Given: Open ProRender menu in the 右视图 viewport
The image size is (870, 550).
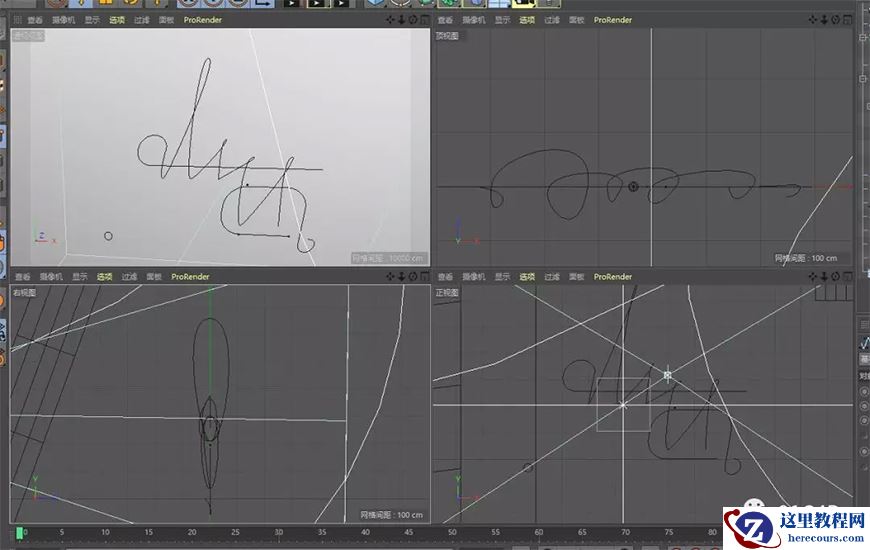Looking at the screenshot, I should coord(190,276).
